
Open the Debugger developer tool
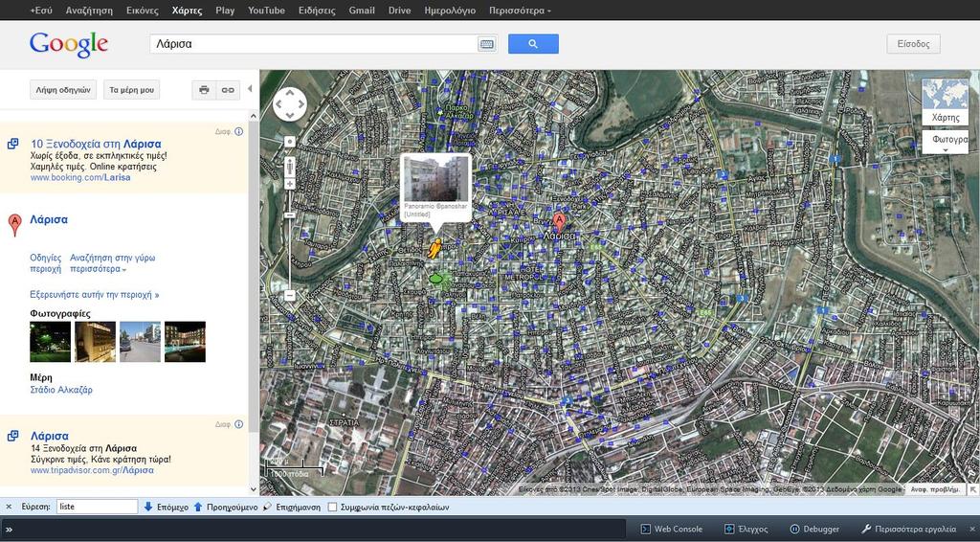point(814,529)
